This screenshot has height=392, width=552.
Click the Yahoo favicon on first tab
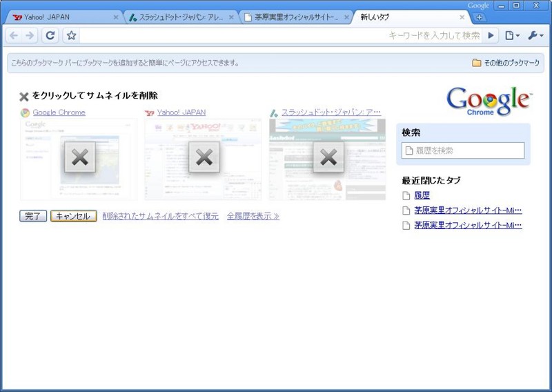[17, 17]
